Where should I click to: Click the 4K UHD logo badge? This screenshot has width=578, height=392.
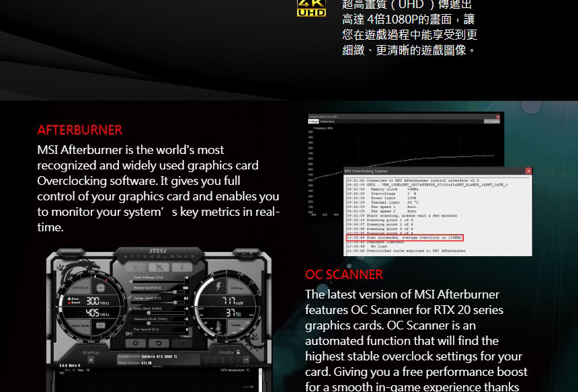point(311,8)
